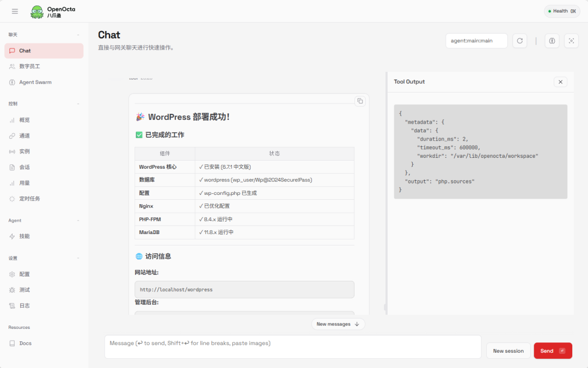Viewport: 588px width, 368px height.
Task: Collapse the 聊天 sidebar section
Action: (x=78, y=35)
